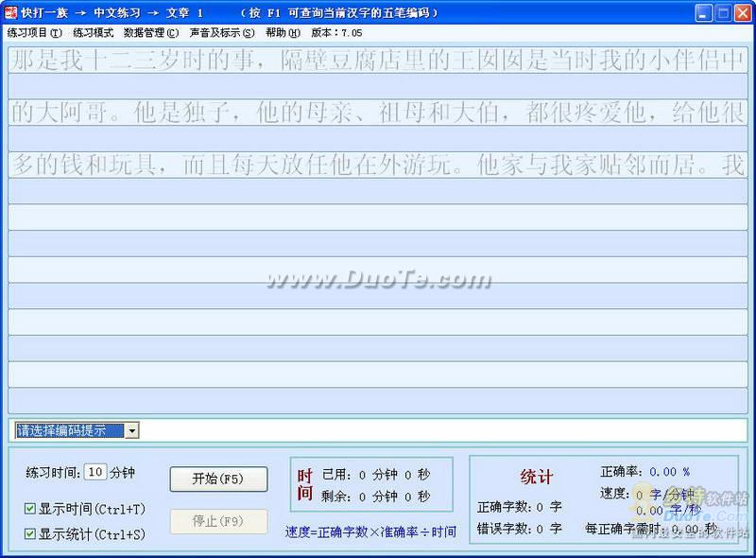This screenshot has height=558, width=756.
Task: Click the 停止(F9) button
Action: pyautogui.click(x=218, y=521)
